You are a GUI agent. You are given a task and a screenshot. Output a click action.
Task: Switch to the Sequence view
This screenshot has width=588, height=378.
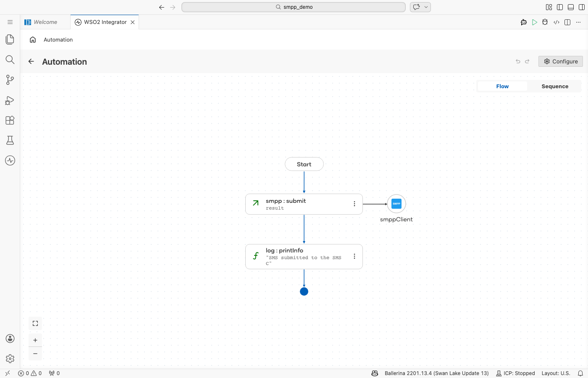pos(555,86)
